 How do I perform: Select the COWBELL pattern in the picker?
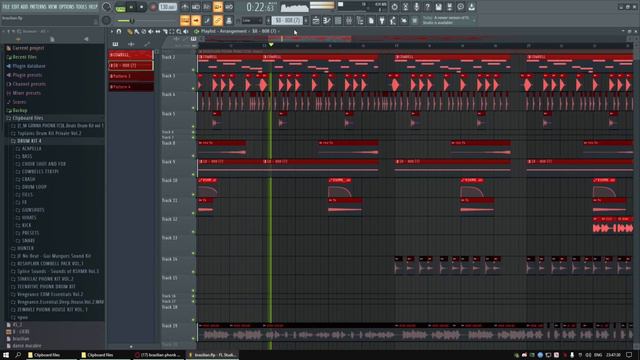(131, 55)
